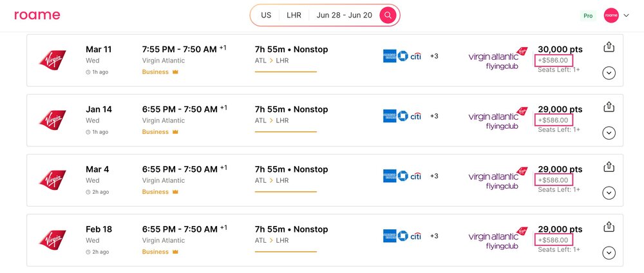This screenshot has height=273, width=644.
Task: Expand the Mar 4 flight details
Action: pyautogui.click(x=609, y=193)
